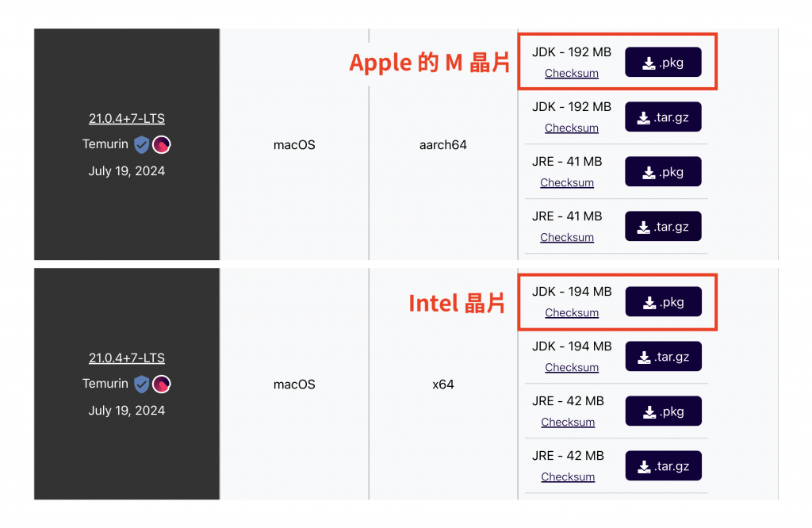
Task: Download x64 JDK 194 MB .pkg installer
Action: [x=664, y=302]
